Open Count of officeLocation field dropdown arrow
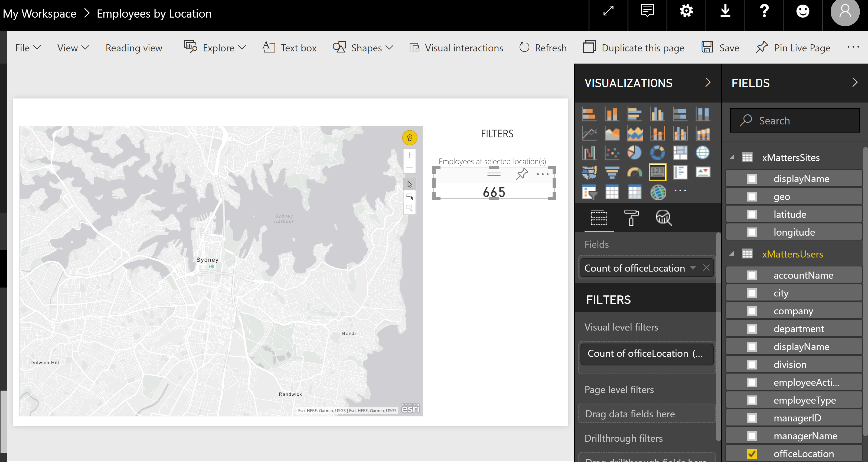This screenshot has height=462, width=868. (x=693, y=268)
